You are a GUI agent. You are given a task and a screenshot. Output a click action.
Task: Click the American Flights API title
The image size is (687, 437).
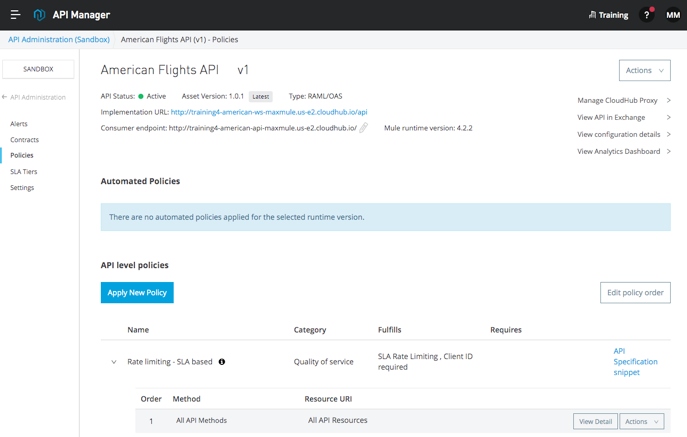[159, 70]
